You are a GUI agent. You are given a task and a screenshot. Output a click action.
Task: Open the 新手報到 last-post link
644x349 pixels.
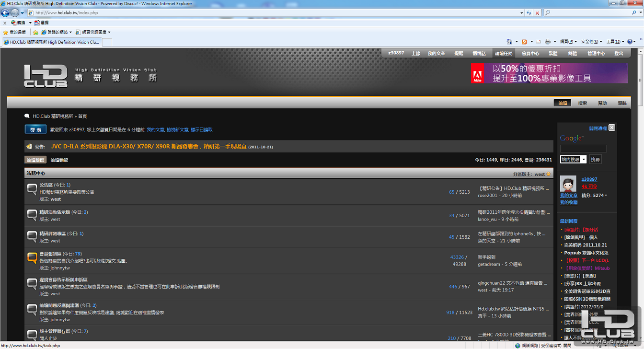(x=486, y=257)
